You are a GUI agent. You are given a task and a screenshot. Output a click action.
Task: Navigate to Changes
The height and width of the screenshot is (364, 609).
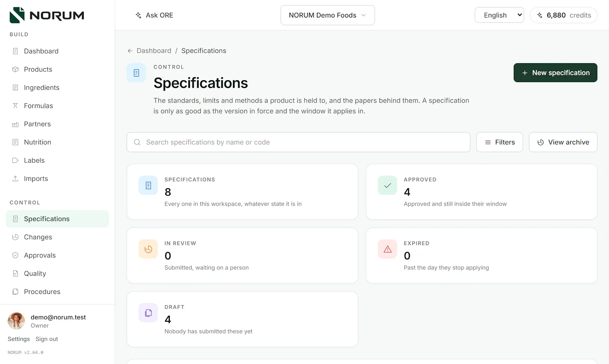click(x=57, y=237)
